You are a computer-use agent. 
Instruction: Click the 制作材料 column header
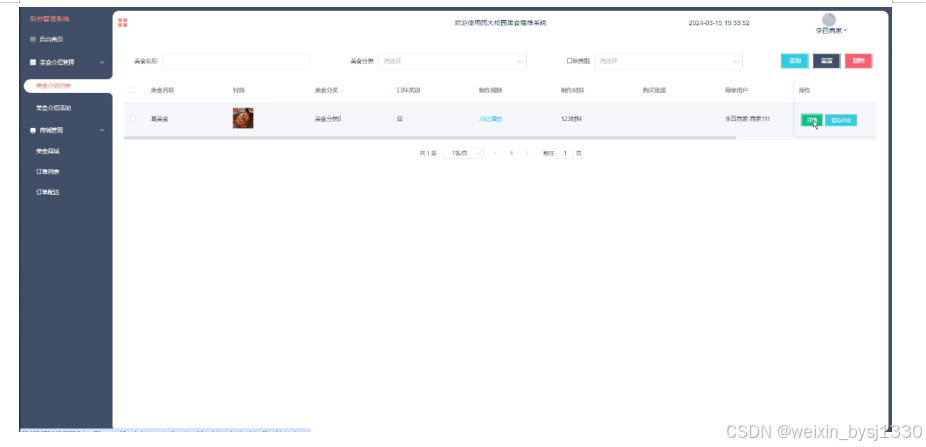[572, 90]
